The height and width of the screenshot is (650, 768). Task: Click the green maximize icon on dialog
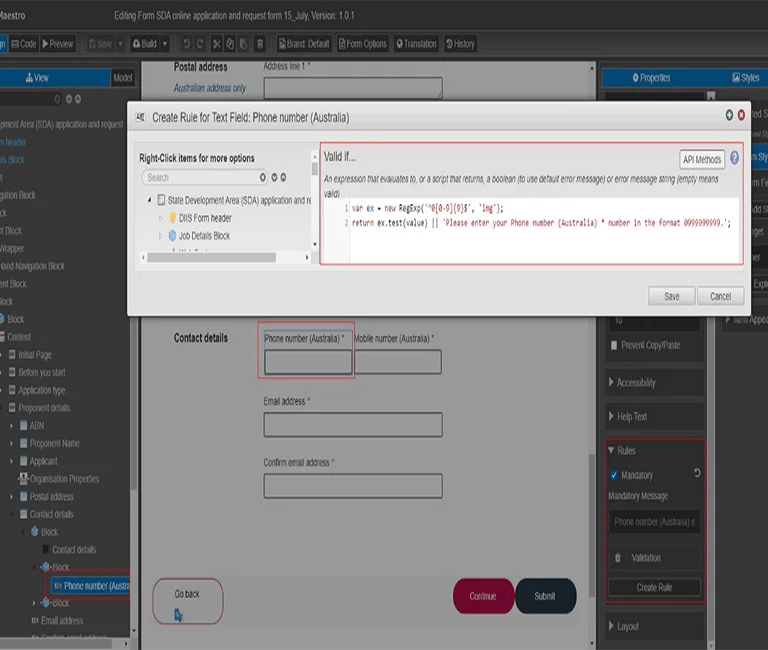pos(729,115)
